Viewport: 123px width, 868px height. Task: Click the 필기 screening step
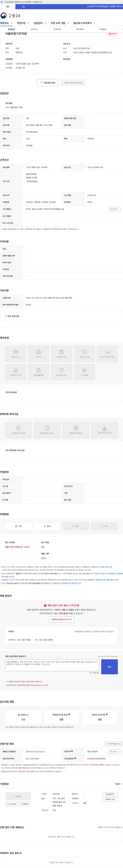point(76,526)
